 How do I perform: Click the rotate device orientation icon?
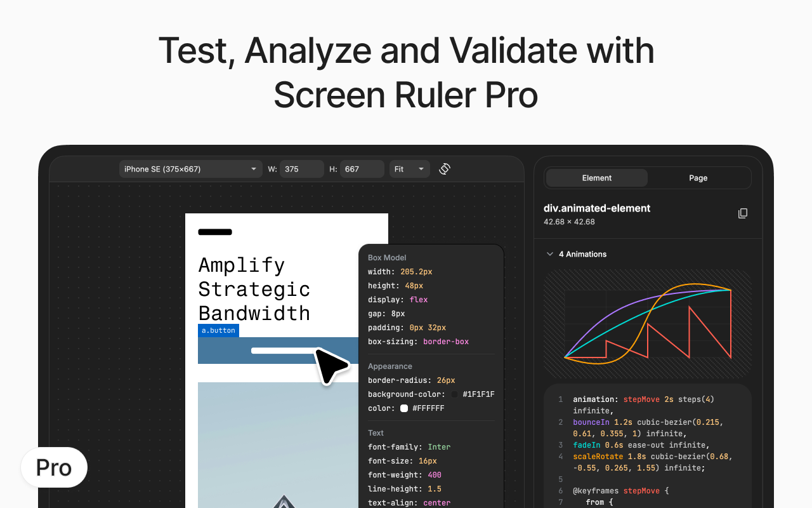point(445,169)
